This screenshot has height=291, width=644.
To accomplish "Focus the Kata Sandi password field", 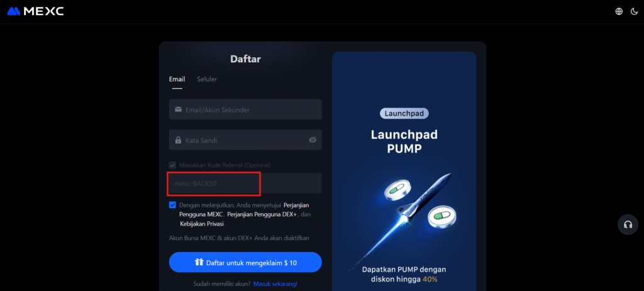I will (x=245, y=140).
